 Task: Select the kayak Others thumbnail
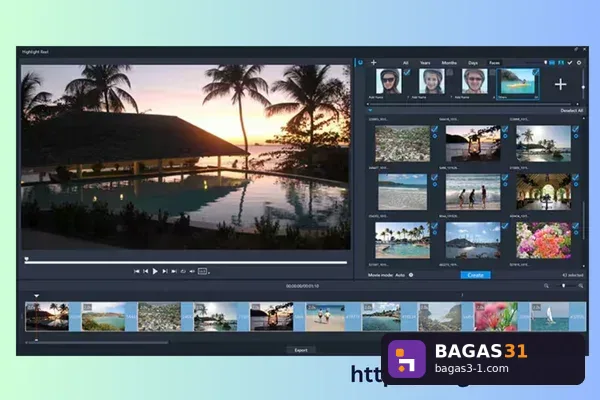coord(518,82)
